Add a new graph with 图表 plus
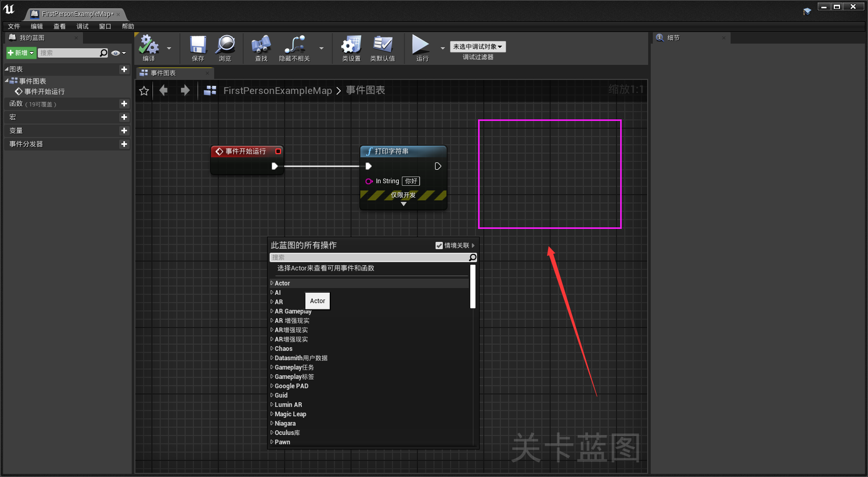868x477 pixels. 124,69
